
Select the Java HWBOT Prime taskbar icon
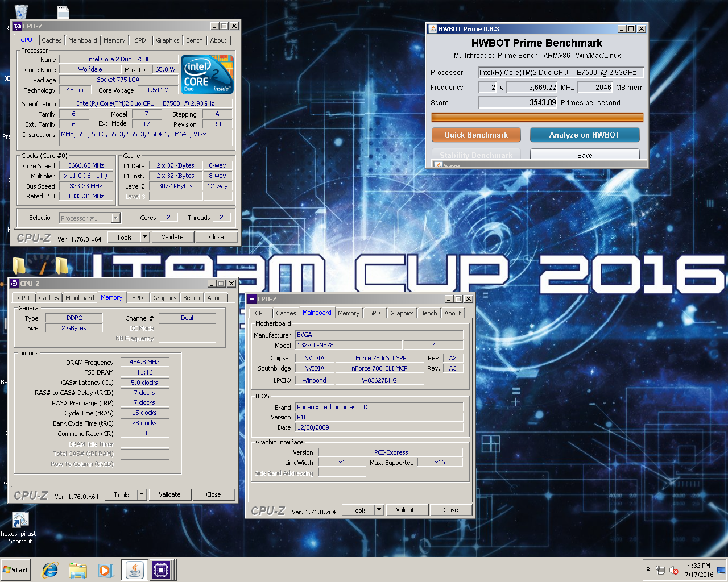[x=135, y=570]
